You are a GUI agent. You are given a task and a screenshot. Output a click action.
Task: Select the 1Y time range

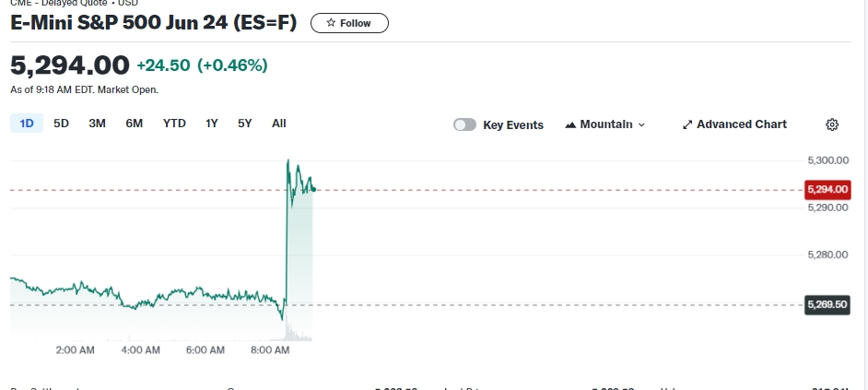tap(212, 123)
